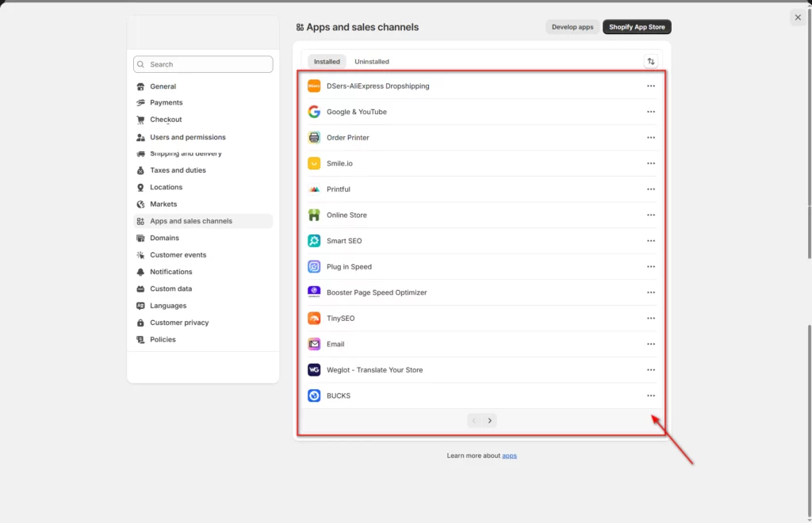Click the 'TinySEO' app name
Image resolution: width=812 pixels, height=523 pixels.
[340, 318]
